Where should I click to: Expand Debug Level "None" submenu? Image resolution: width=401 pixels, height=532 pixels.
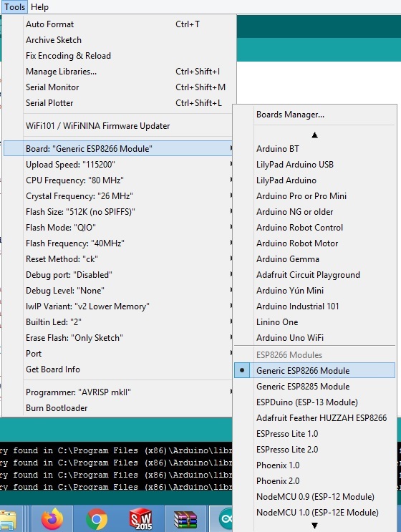point(118,291)
